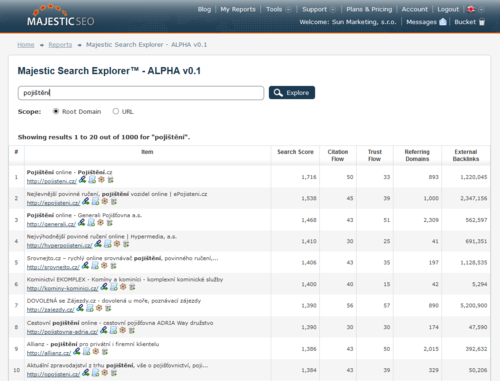Click document report icon in epojisteni.cz row
Screen dimensions: 500x381
95,201
